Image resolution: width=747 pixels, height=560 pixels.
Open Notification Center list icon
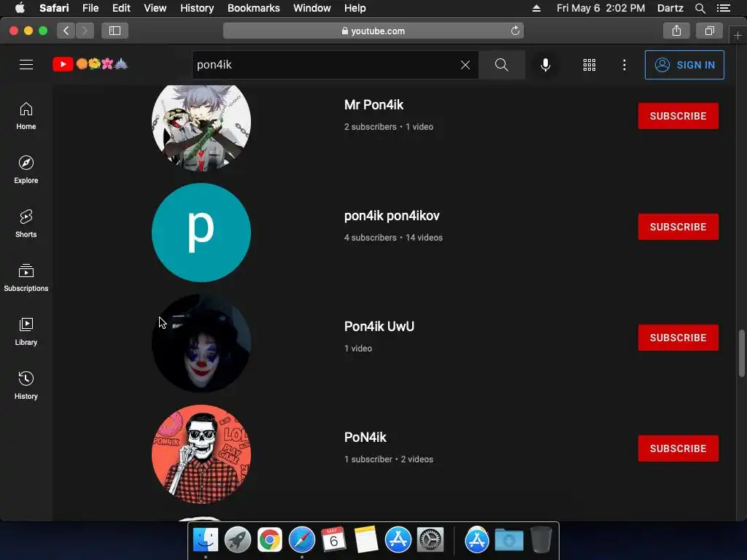tap(723, 8)
